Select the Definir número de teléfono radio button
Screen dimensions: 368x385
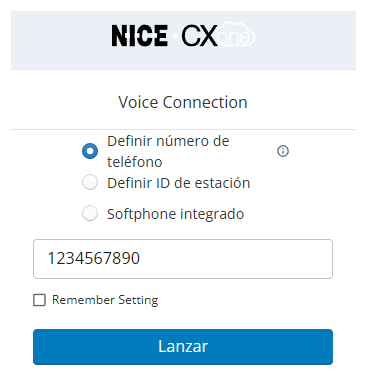[x=90, y=151]
